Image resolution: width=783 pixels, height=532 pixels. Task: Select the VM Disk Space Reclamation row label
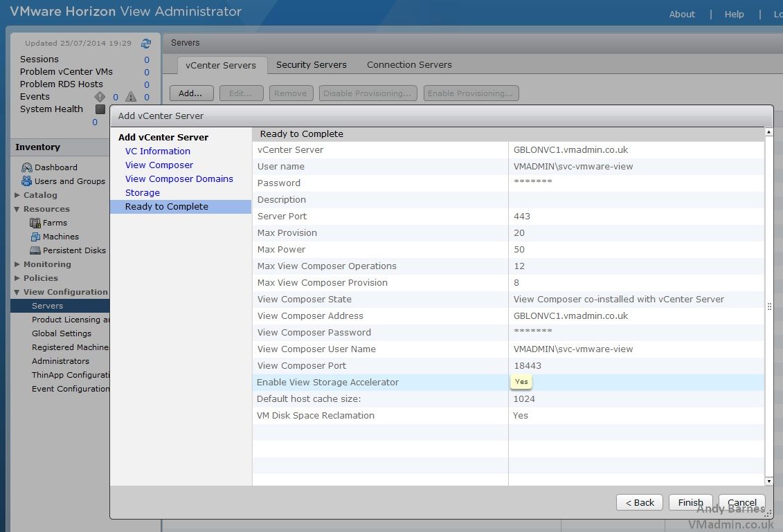[x=316, y=416]
